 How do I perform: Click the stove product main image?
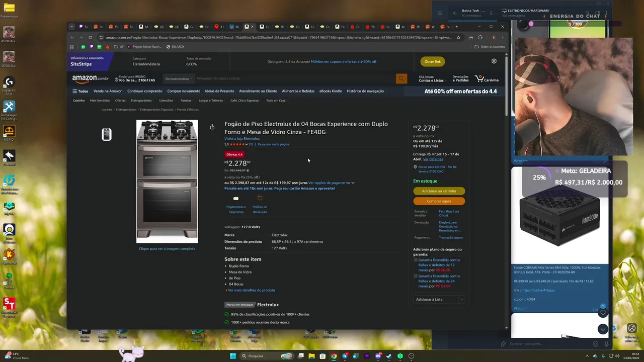pos(167,181)
